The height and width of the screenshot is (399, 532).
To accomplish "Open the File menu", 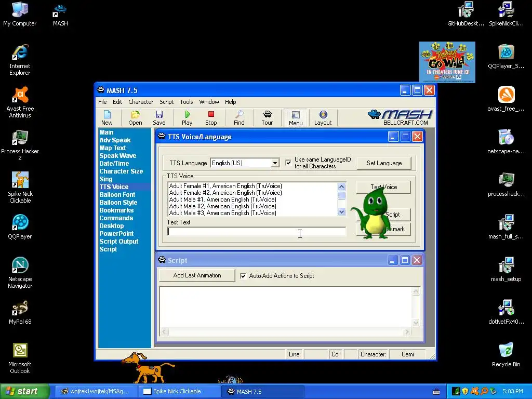I will point(102,102).
